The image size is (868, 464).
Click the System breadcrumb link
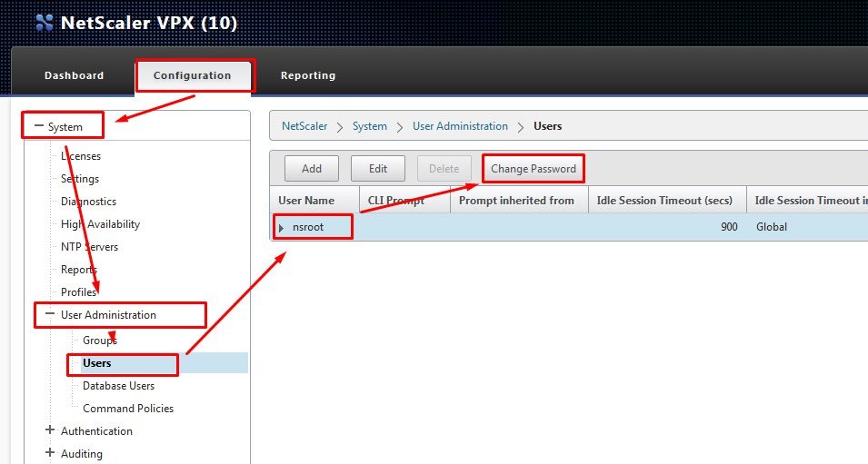point(370,126)
